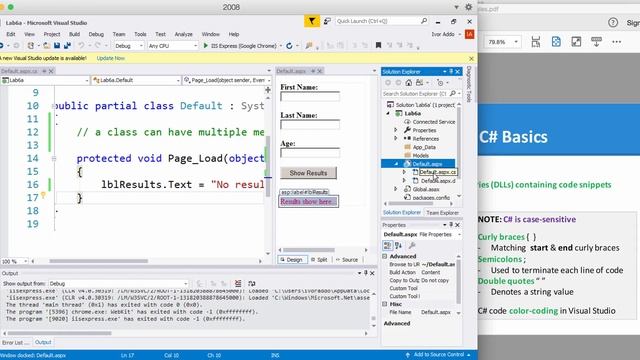
Task: Open the Analyze menu
Action: coord(183,34)
